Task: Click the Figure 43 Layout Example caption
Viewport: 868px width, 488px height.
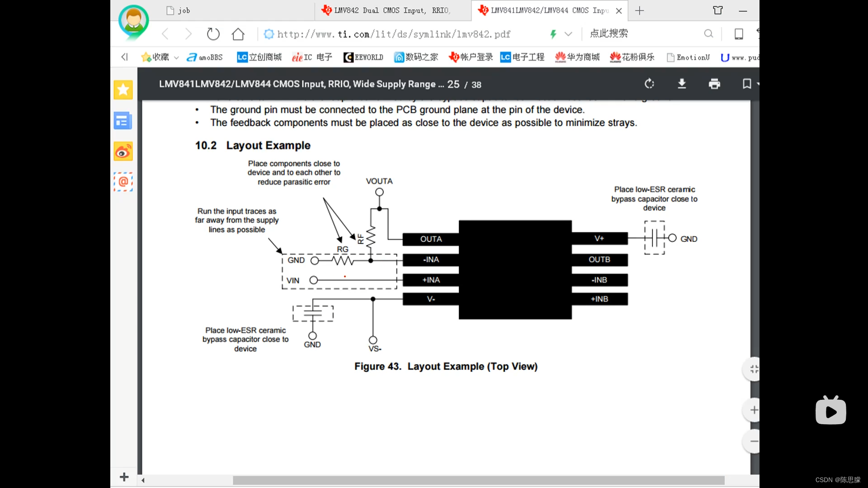Action: pyautogui.click(x=446, y=366)
